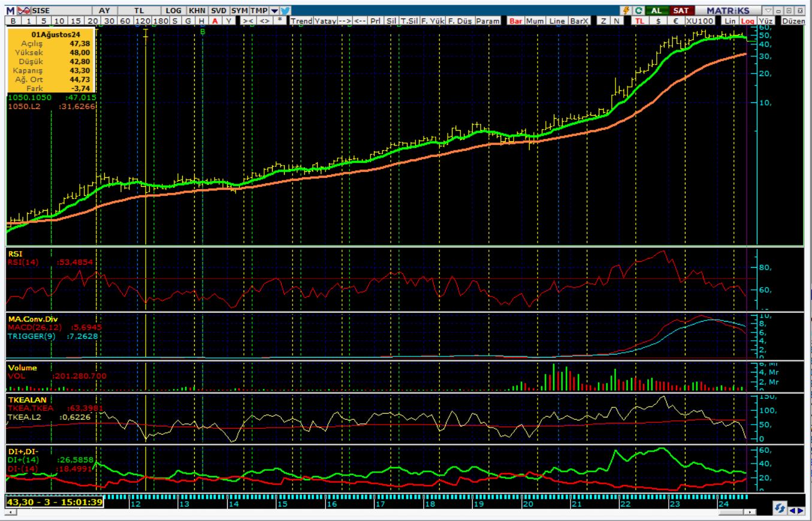
Task: Click the expand <> icon
Action: tap(264, 20)
